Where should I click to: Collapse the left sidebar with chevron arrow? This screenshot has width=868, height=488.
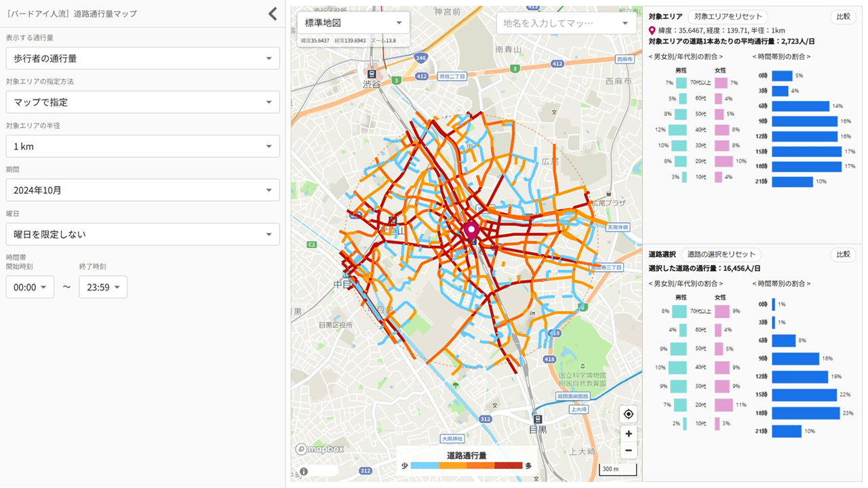[273, 14]
